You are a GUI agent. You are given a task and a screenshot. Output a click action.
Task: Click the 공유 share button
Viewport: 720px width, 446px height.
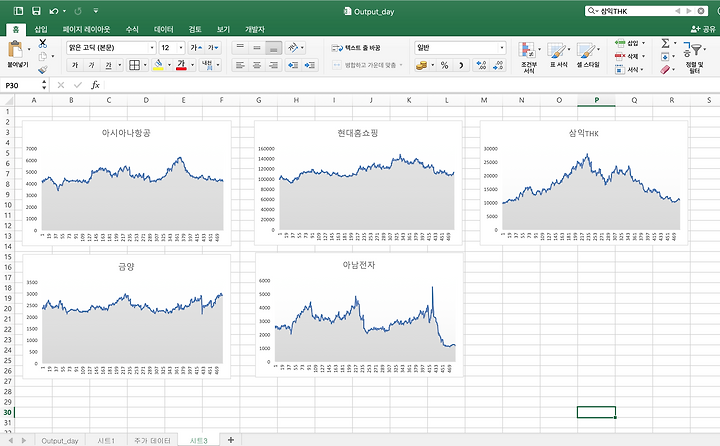(x=702, y=29)
